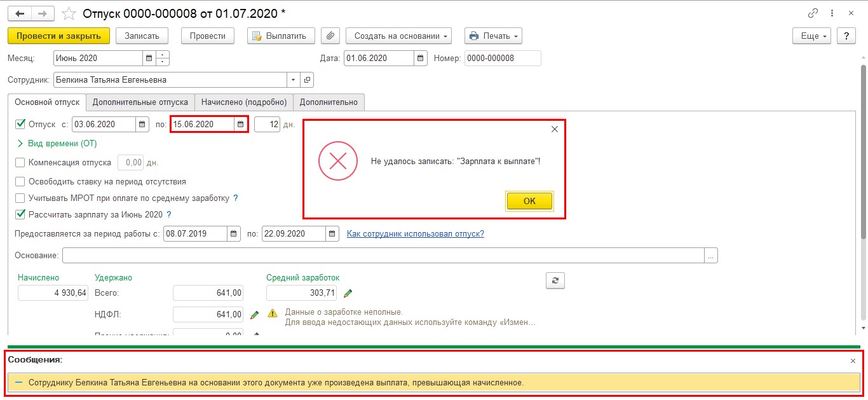Click Провести button

208,36
